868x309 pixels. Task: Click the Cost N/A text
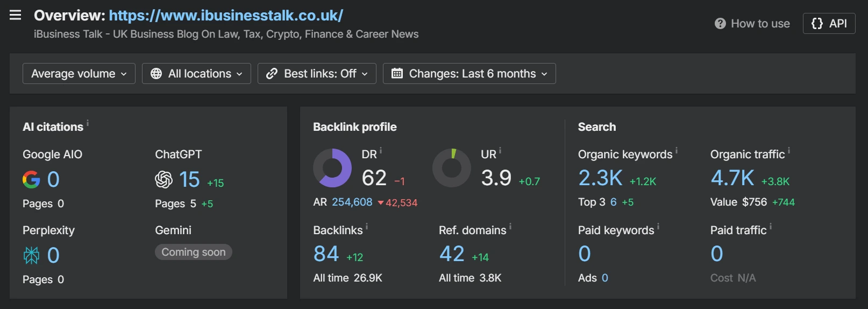tap(733, 278)
